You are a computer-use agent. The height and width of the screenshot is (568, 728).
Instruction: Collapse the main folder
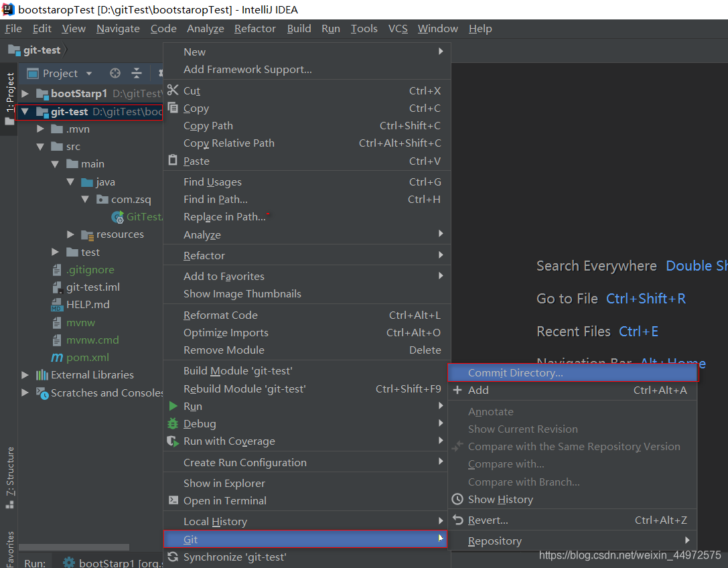pos(55,164)
